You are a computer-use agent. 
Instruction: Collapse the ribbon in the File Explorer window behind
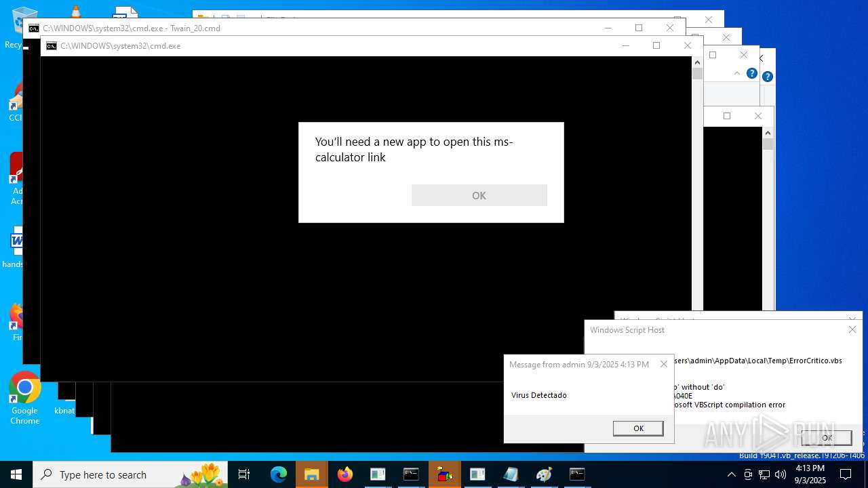click(x=737, y=73)
